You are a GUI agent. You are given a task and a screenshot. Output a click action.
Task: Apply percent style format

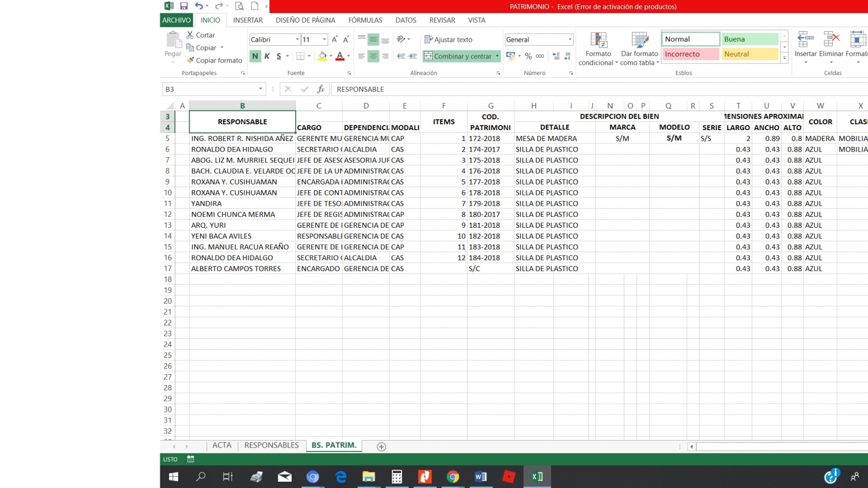[x=528, y=56]
